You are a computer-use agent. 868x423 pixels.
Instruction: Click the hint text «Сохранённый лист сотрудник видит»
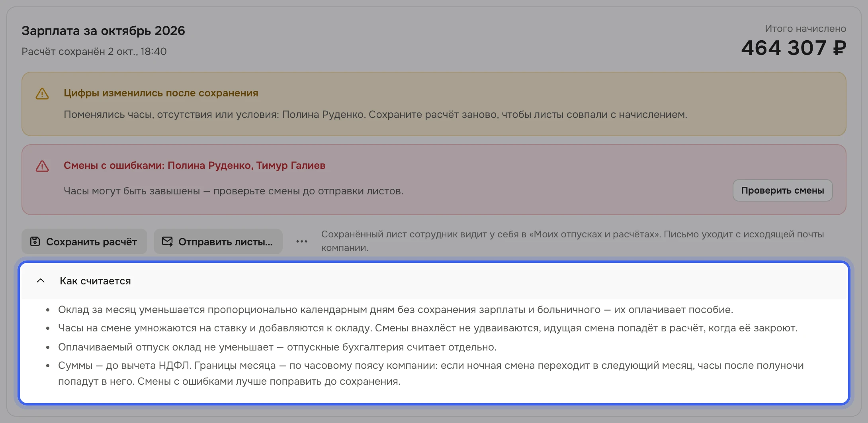tap(573, 241)
